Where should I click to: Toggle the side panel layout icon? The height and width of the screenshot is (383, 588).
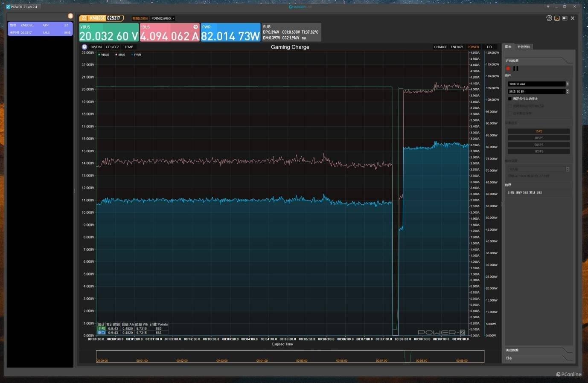pyautogui.click(x=565, y=18)
